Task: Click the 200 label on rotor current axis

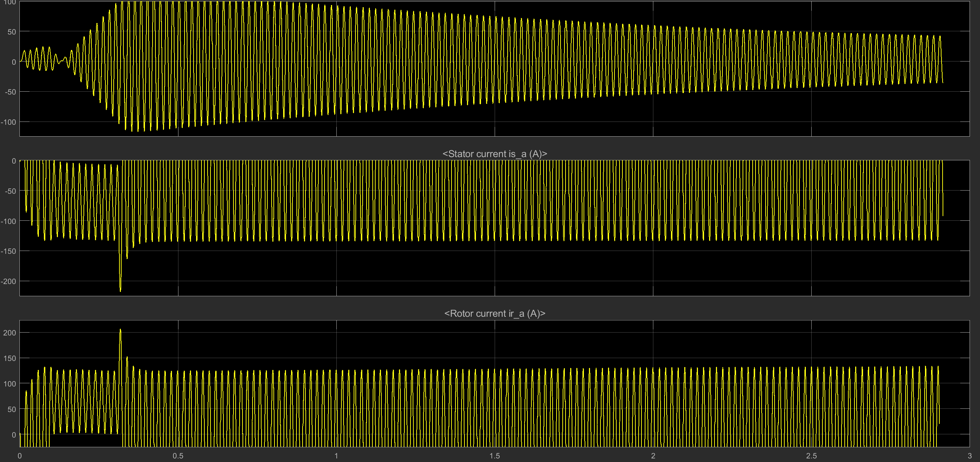Action: click(x=9, y=333)
